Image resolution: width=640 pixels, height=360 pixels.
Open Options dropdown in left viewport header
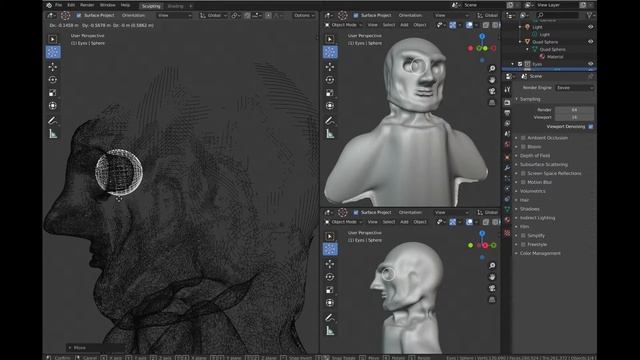click(x=304, y=16)
